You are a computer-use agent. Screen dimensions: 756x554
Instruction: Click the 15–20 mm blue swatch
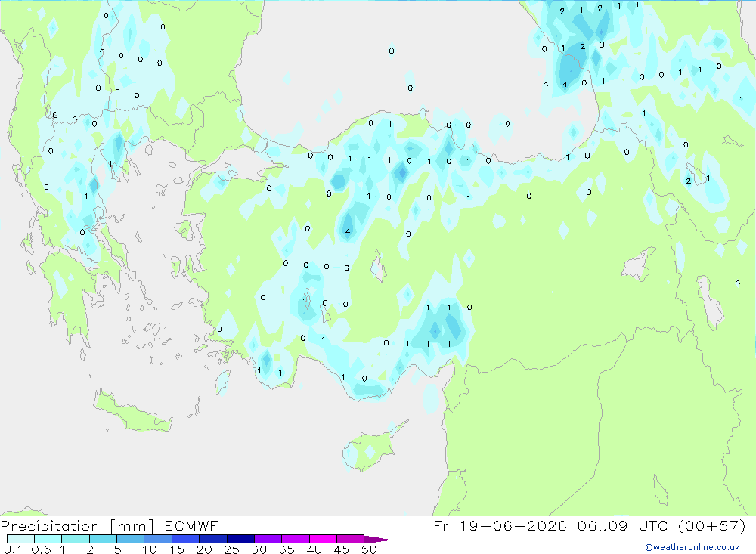(186, 539)
